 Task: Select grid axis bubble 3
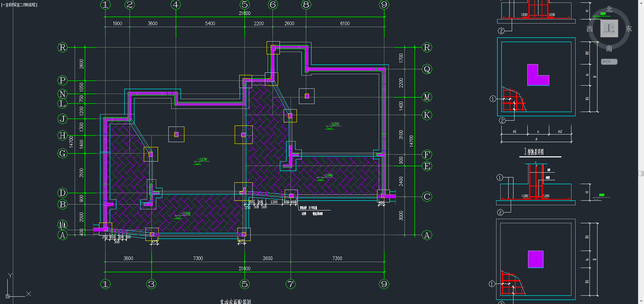[151, 284]
